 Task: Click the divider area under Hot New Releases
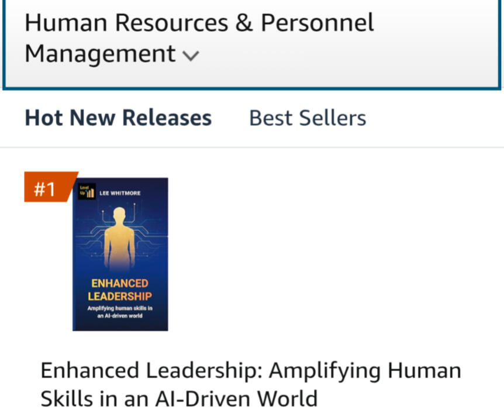tap(252, 146)
